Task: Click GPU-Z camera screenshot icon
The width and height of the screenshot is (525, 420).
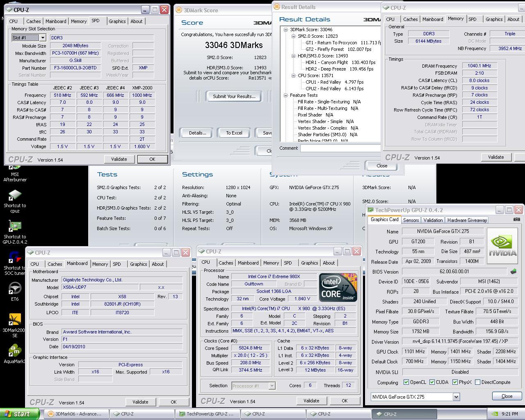Action: coord(516,219)
